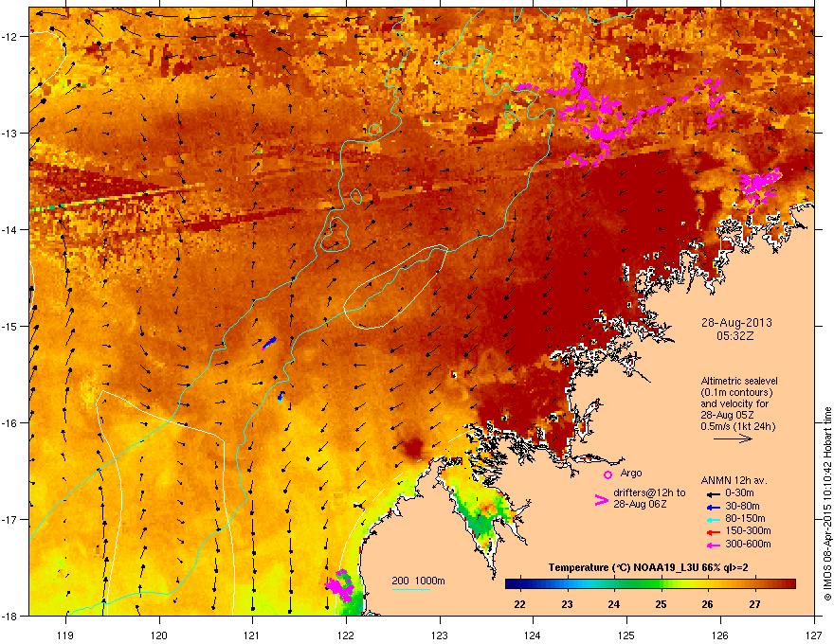Image resolution: width=834 pixels, height=644 pixels.
Task: Click the IMOS Hobart time copyright text
Action: (827, 504)
